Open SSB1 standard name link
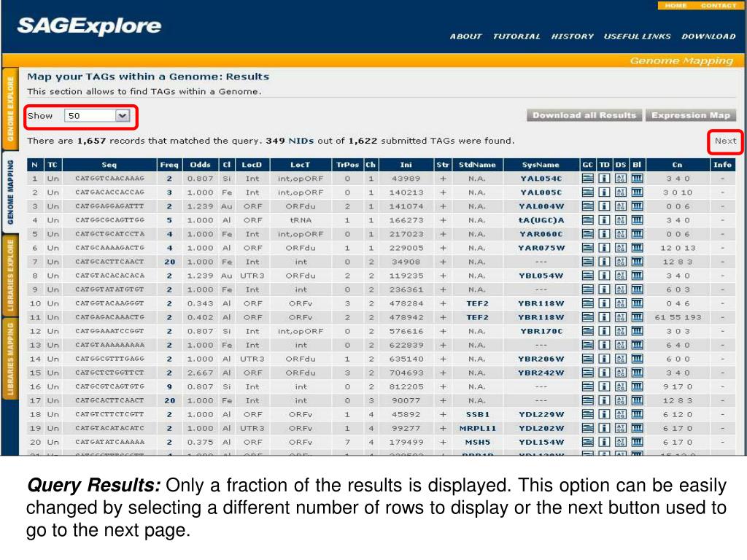 (477, 414)
